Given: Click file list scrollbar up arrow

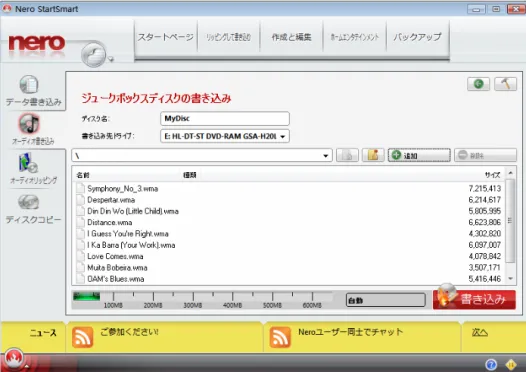Looking at the screenshot, I should [510, 173].
